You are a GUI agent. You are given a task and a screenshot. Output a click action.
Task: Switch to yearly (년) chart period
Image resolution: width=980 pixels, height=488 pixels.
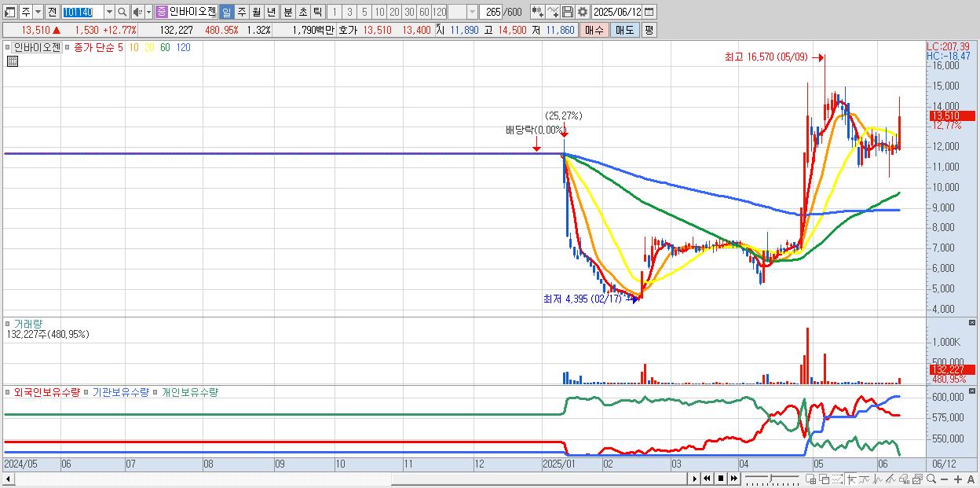coord(271,12)
